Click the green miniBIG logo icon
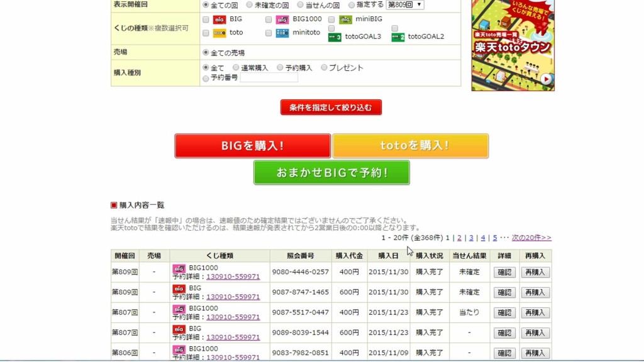This screenshot has height=362, width=644. pos(345,19)
